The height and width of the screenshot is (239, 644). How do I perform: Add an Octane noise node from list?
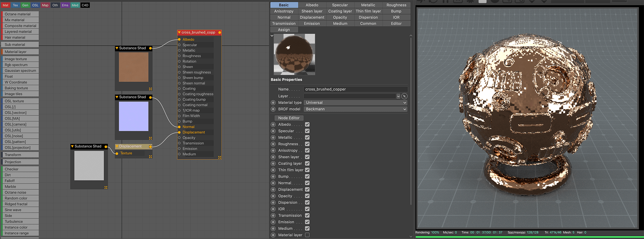[20, 192]
